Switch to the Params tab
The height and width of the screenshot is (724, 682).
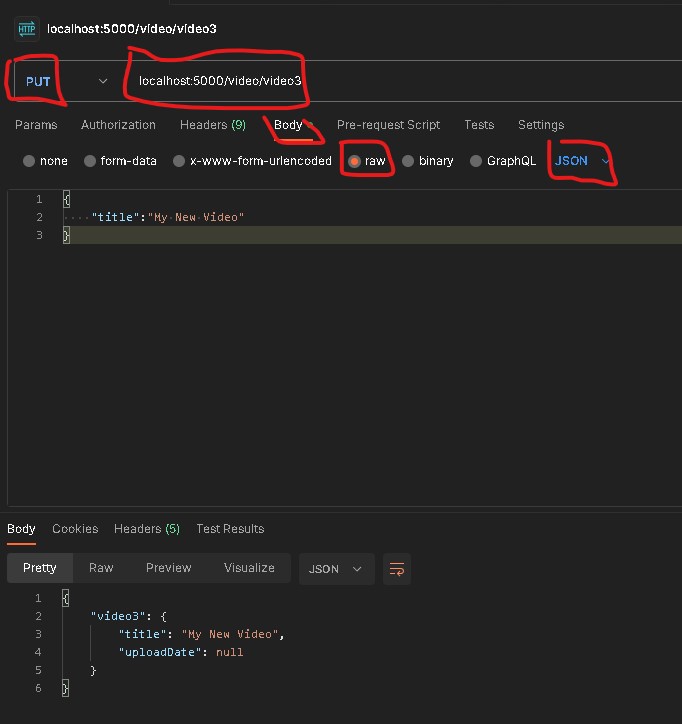36,125
